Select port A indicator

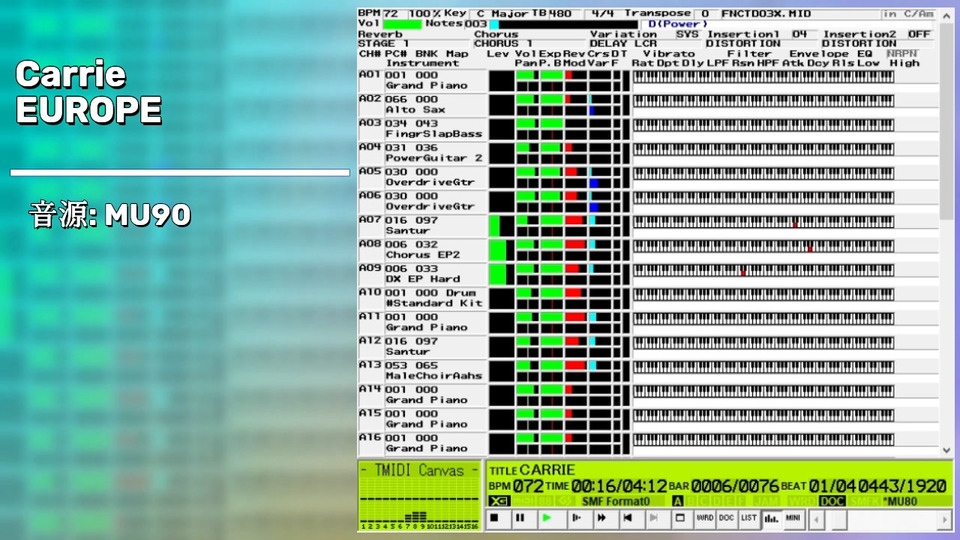677,501
